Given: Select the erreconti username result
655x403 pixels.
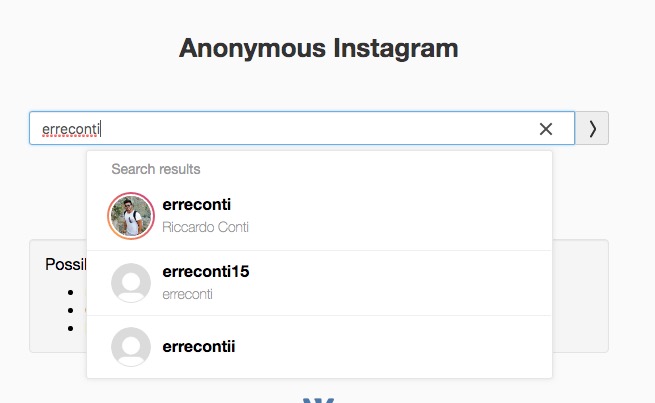Looking at the screenshot, I should (x=196, y=205).
